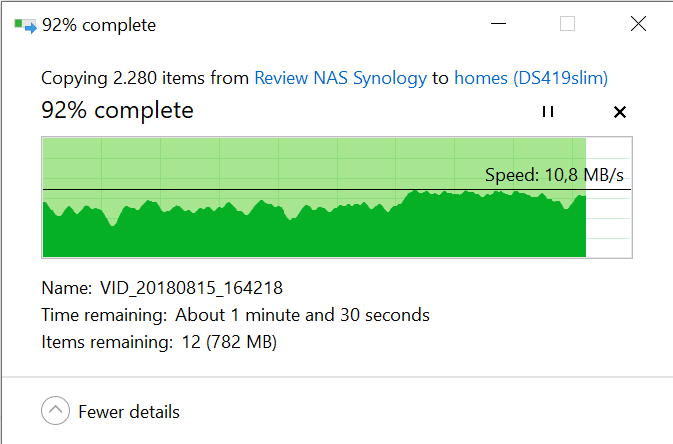Open the Review NAS Synology source link
The width and height of the screenshot is (673, 444).
(340, 78)
